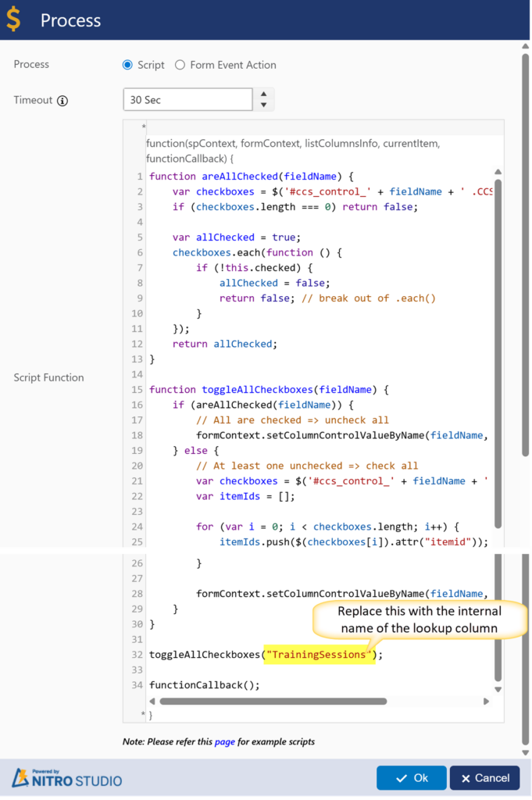Decrease timeout with the down arrow
532x800 pixels.
[x=263, y=105]
